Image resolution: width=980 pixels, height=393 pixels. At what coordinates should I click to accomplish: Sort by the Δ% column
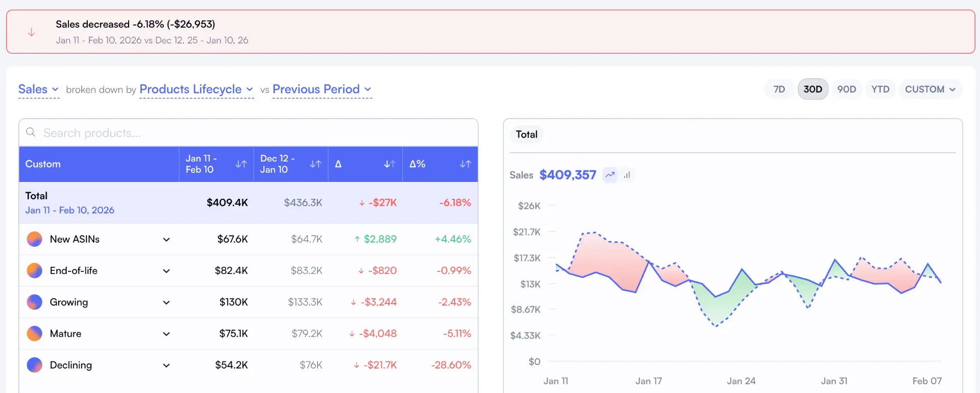pyautogui.click(x=465, y=164)
